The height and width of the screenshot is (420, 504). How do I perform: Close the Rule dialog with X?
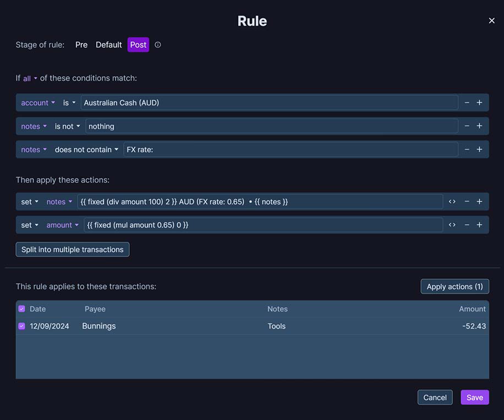click(491, 21)
